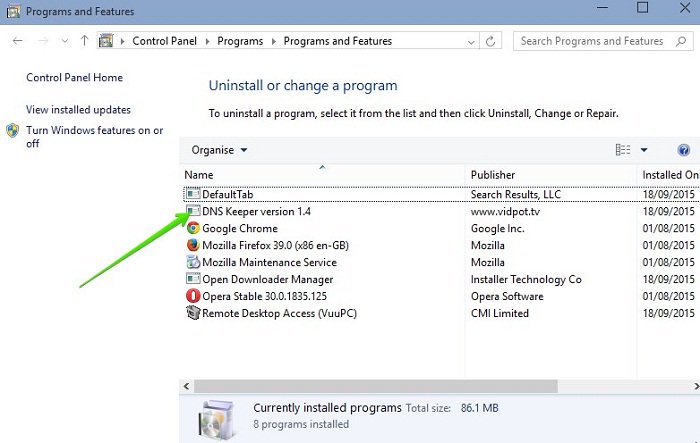
Task: Open the help question mark icon
Action: (683, 150)
